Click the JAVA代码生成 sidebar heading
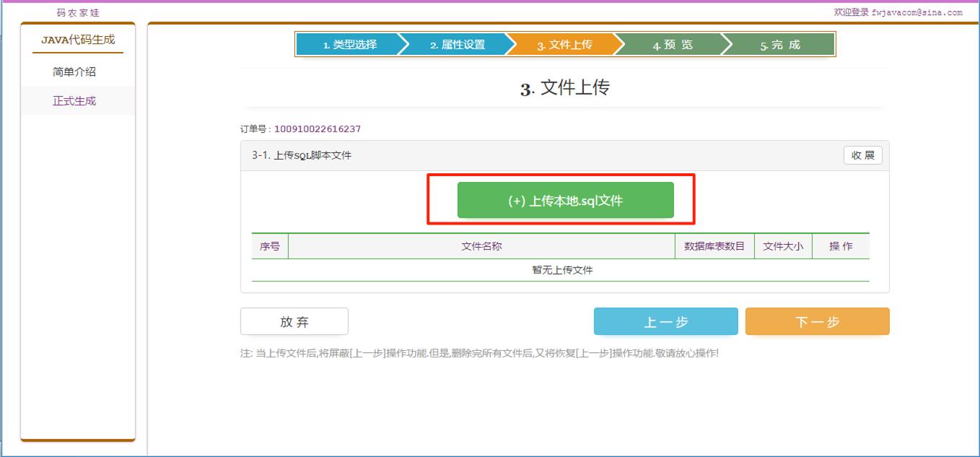 pos(78,40)
